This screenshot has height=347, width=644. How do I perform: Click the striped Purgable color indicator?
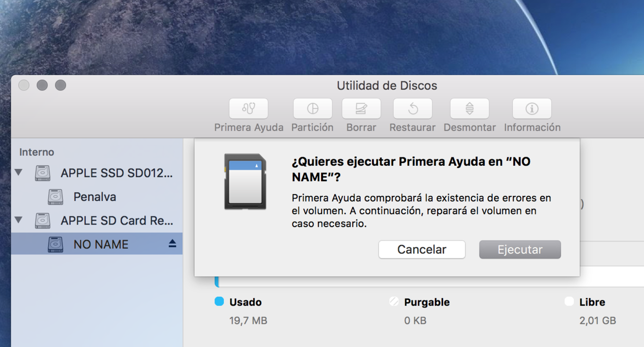[x=394, y=301]
